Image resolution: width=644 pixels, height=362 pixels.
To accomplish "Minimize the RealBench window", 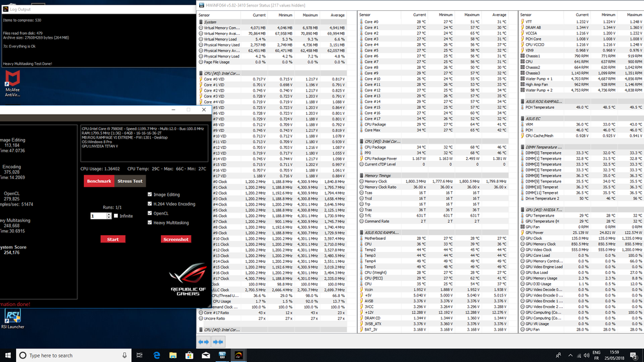I will [x=173, y=110].
